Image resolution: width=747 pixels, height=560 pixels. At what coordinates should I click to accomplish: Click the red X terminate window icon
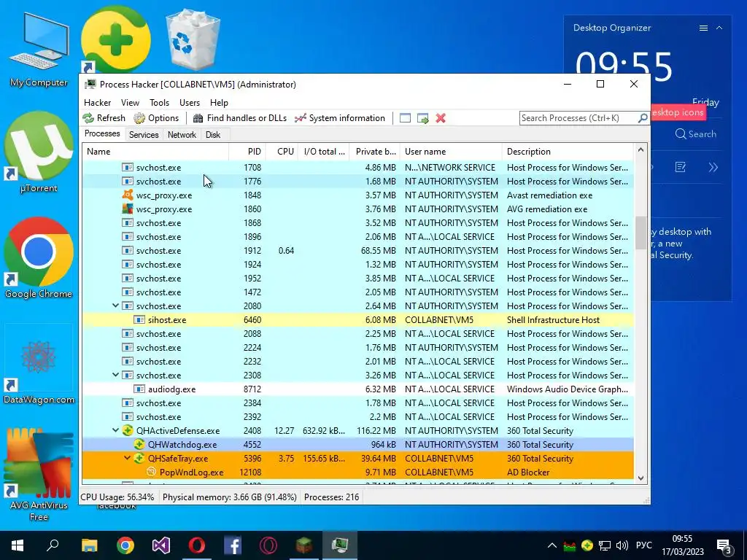[x=441, y=118]
